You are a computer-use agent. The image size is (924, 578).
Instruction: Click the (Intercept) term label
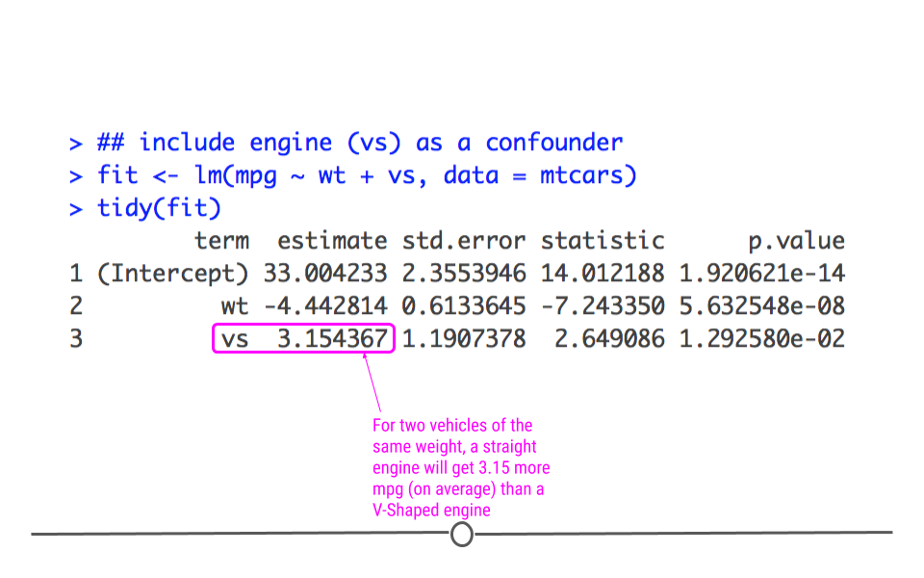[x=172, y=273]
